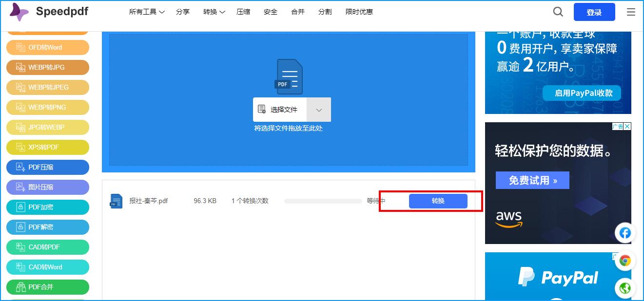
Task: Click the 登录 login button
Action: (594, 12)
